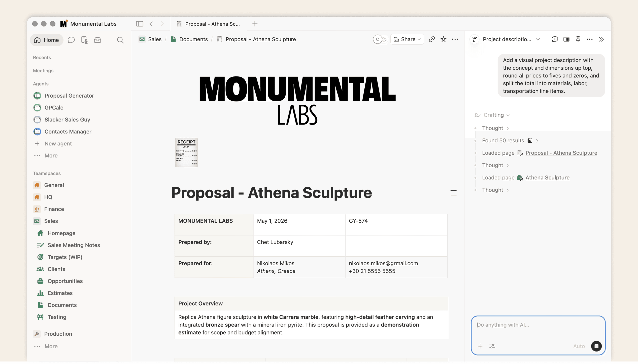Open AI input settings sliders icon

coord(492,346)
